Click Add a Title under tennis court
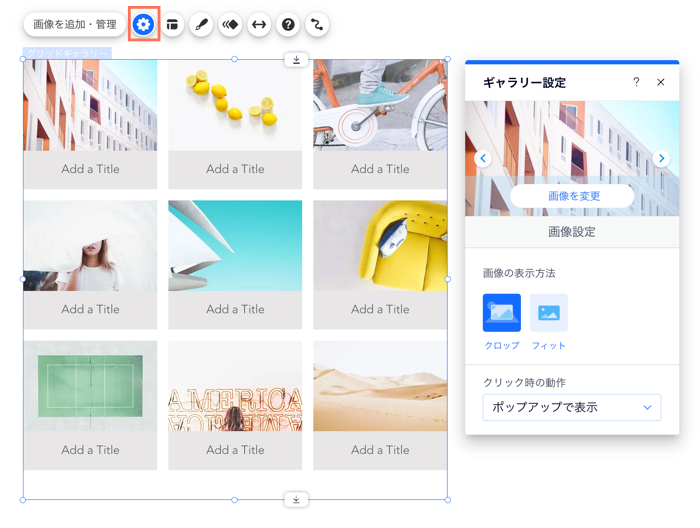This screenshot has height=528, width=700. pos(90,450)
